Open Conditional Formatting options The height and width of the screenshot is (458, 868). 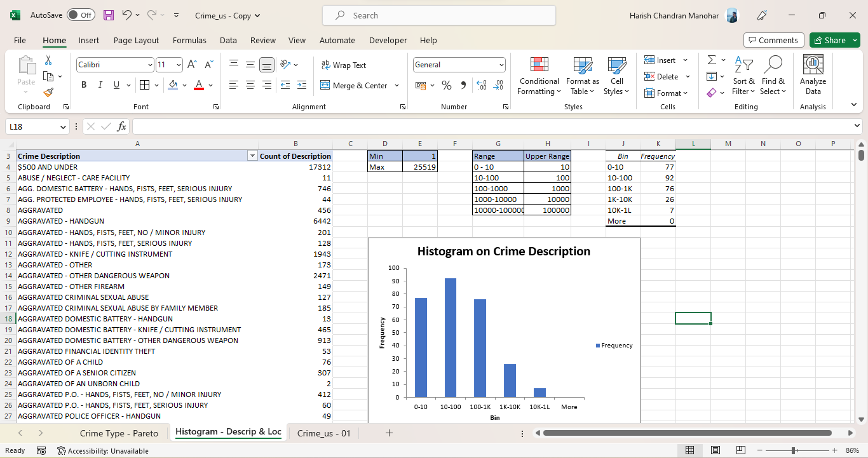(538, 76)
